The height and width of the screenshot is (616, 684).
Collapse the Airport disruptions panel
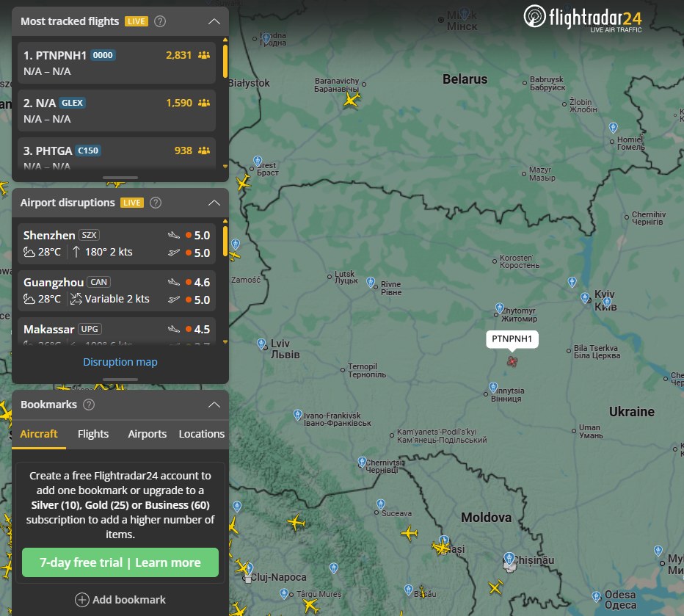tap(214, 203)
